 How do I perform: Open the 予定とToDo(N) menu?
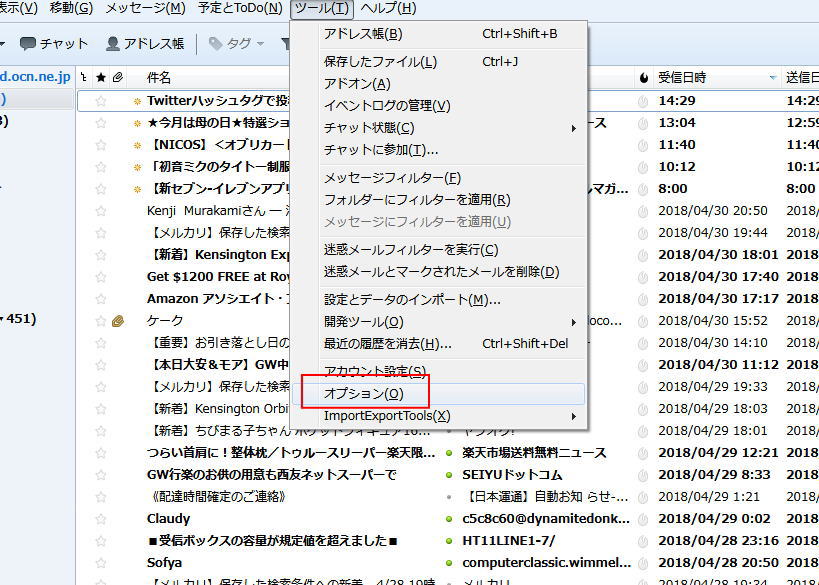pyautogui.click(x=240, y=8)
